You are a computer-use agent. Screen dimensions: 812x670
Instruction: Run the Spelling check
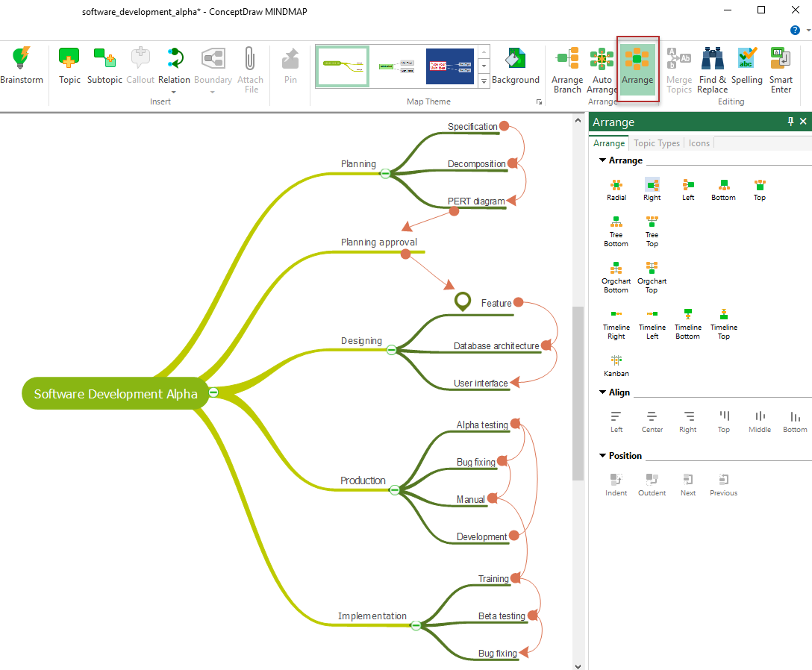[746, 59]
